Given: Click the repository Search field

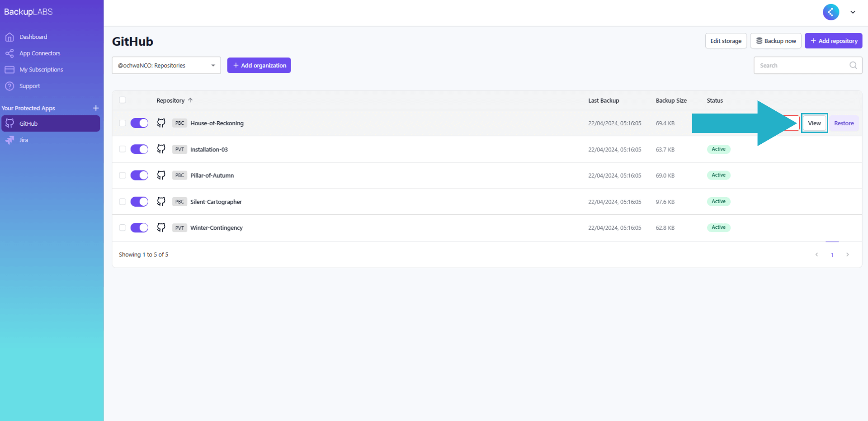Looking at the screenshot, I should 808,65.
